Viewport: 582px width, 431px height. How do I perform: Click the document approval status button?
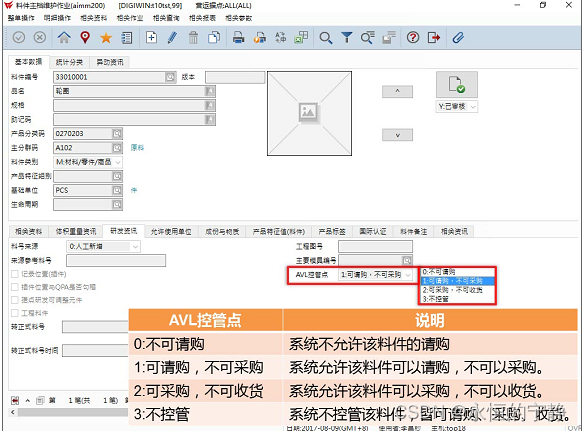click(457, 85)
